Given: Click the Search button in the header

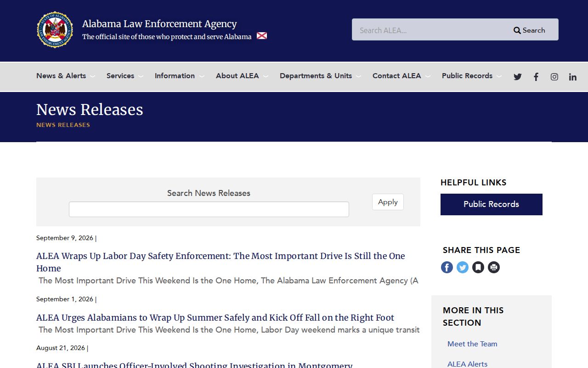Looking at the screenshot, I should [529, 30].
